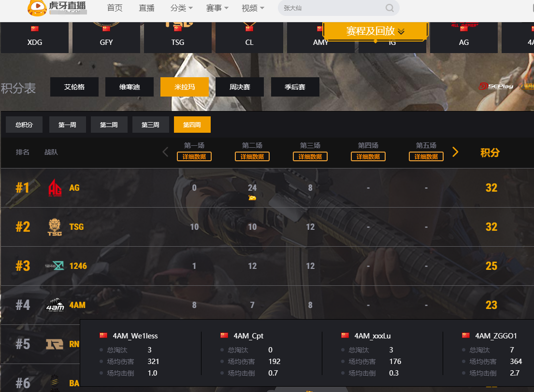Click the Huya Live logo
Viewport: 534px width, 392px height.
[57, 8]
